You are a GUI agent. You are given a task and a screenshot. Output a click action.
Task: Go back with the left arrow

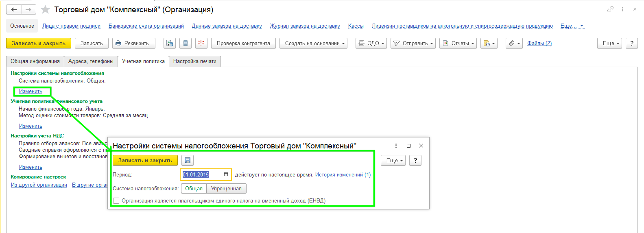(14, 9)
